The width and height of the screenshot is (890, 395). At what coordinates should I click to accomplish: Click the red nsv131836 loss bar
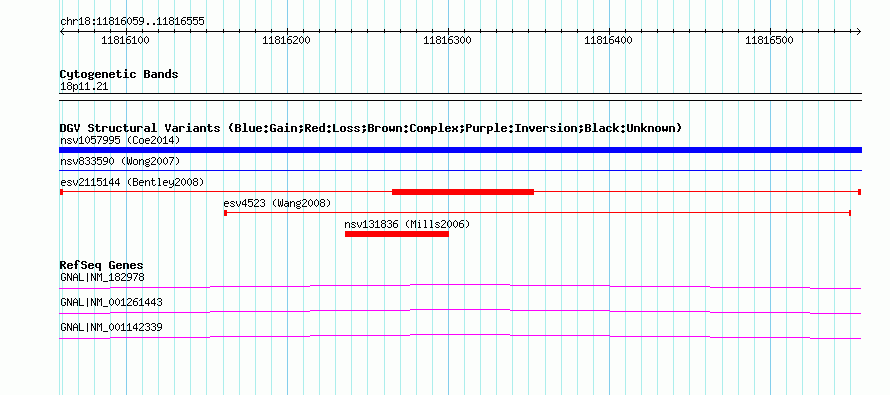tap(397, 234)
